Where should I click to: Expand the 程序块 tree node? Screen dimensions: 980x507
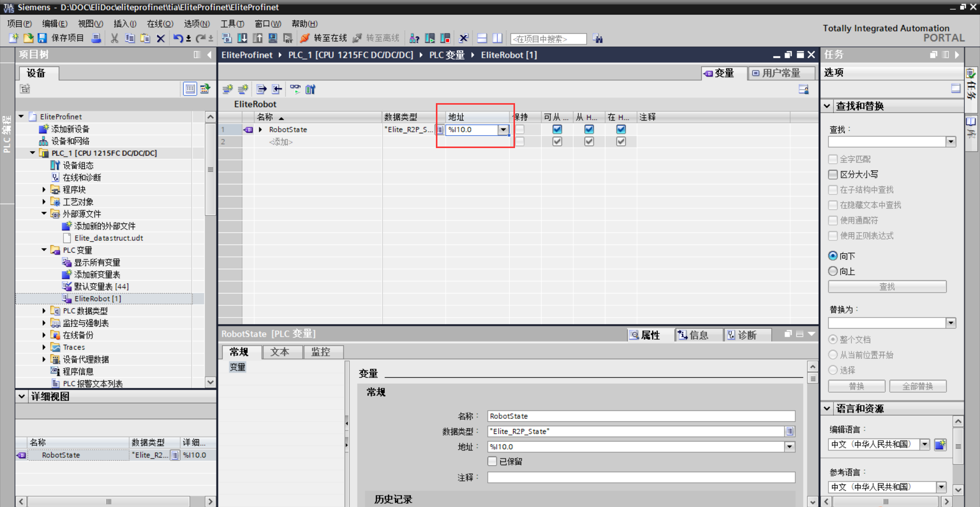pyautogui.click(x=44, y=190)
